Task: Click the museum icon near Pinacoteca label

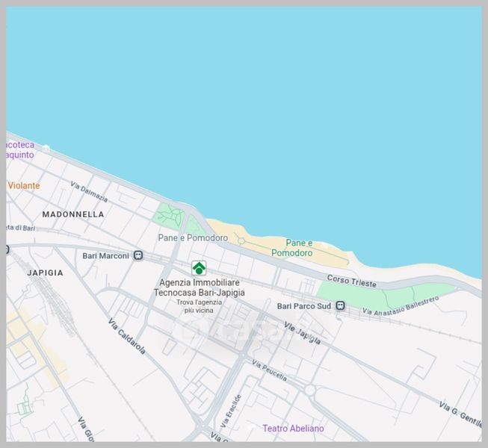Action: tap(46, 149)
